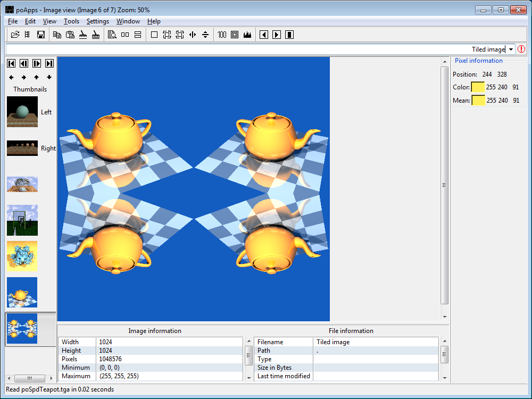Click the side-by-side two boxes icon
The image size is (532, 399).
(125, 35)
